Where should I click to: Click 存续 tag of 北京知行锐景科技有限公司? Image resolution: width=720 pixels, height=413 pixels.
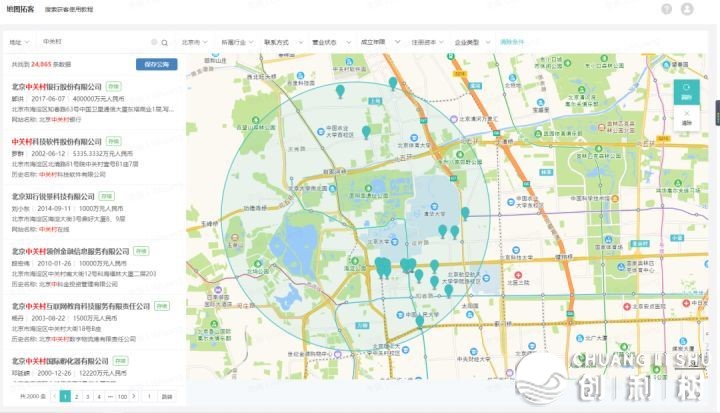point(106,196)
